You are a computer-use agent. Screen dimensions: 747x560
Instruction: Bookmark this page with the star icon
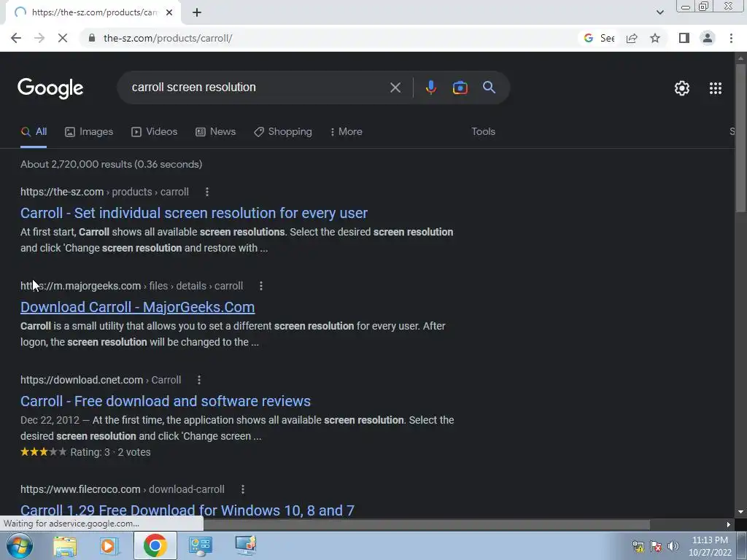pos(655,38)
